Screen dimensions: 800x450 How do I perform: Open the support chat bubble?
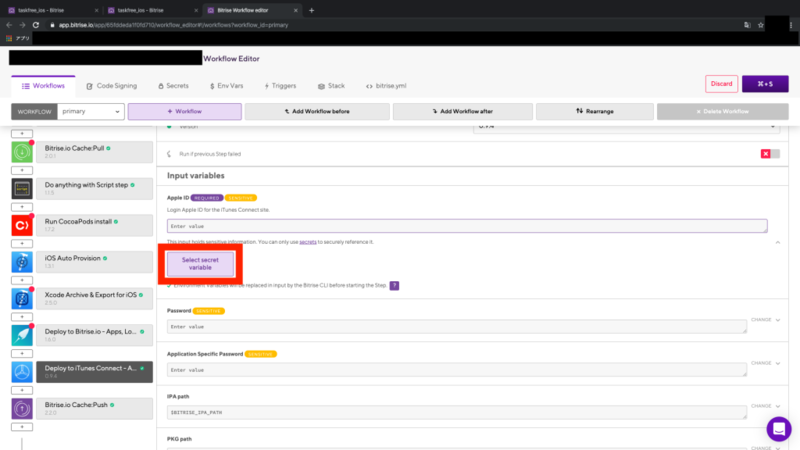pos(779,429)
